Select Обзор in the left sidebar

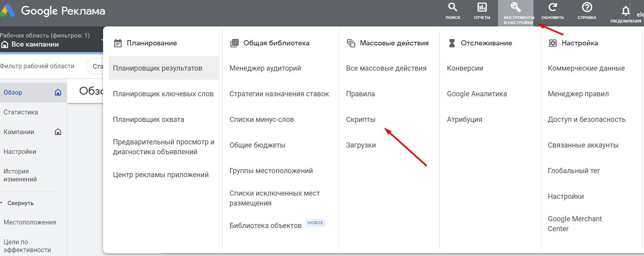coord(33,92)
